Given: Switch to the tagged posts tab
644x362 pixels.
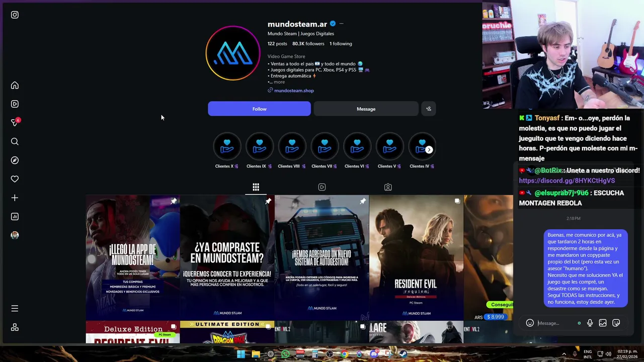Looking at the screenshot, I should click(388, 187).
